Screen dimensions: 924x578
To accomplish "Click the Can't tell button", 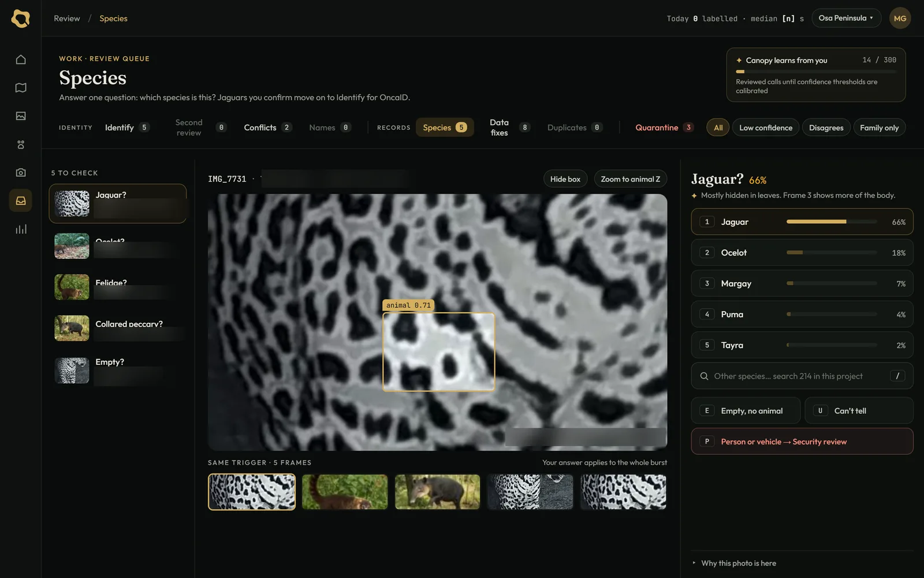I will click(x=859, y=410).
